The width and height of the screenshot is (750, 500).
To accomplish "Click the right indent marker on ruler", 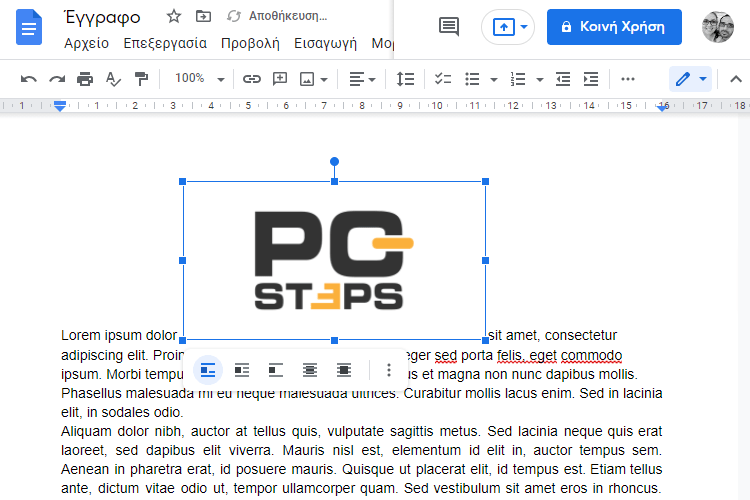I will pyautogui.click(x=662, y=107).
